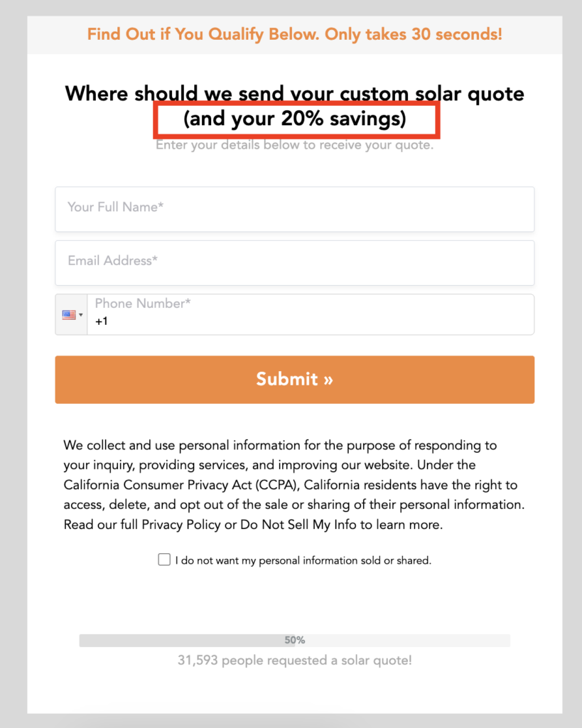Screen dimensions: 582x728
Task: Click the "31,593 people requested" text
Action: (x=294, y=660)
